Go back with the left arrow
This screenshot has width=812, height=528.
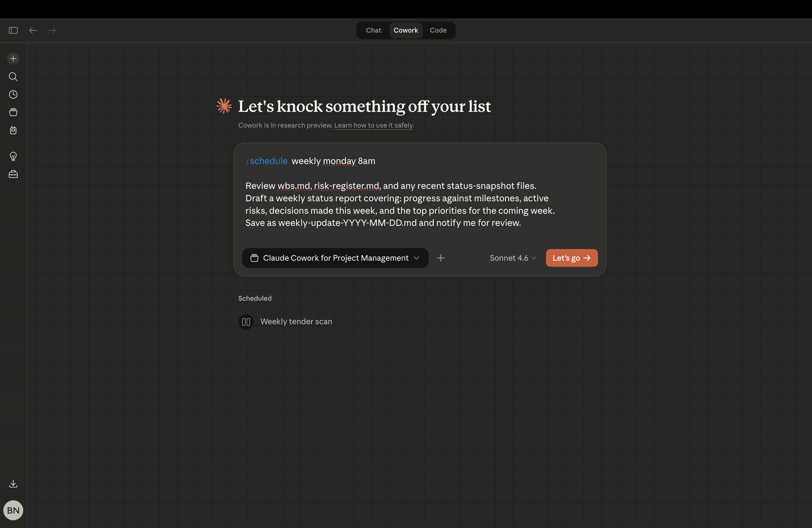coord(33,30)
